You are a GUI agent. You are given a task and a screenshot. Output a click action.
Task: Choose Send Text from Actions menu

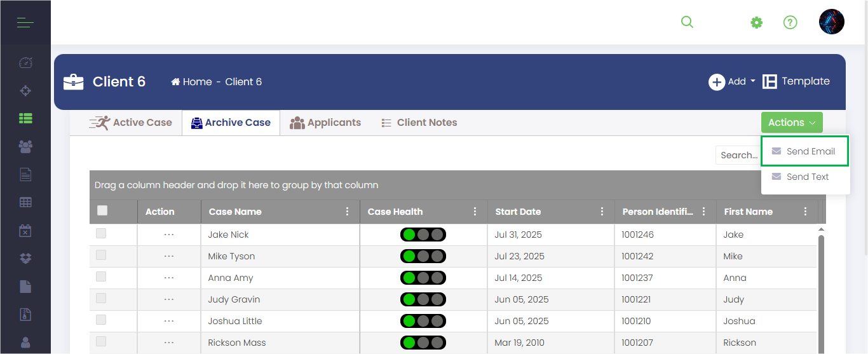tap(805, 177)
